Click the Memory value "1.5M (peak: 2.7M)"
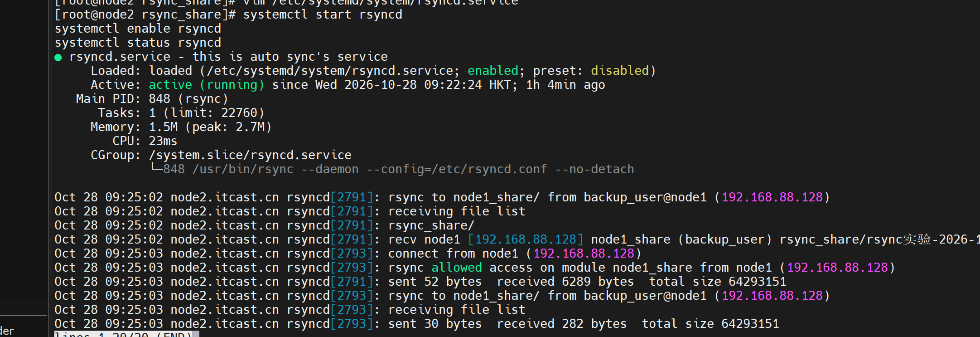The image size is (980, 337). click(210, 127)
